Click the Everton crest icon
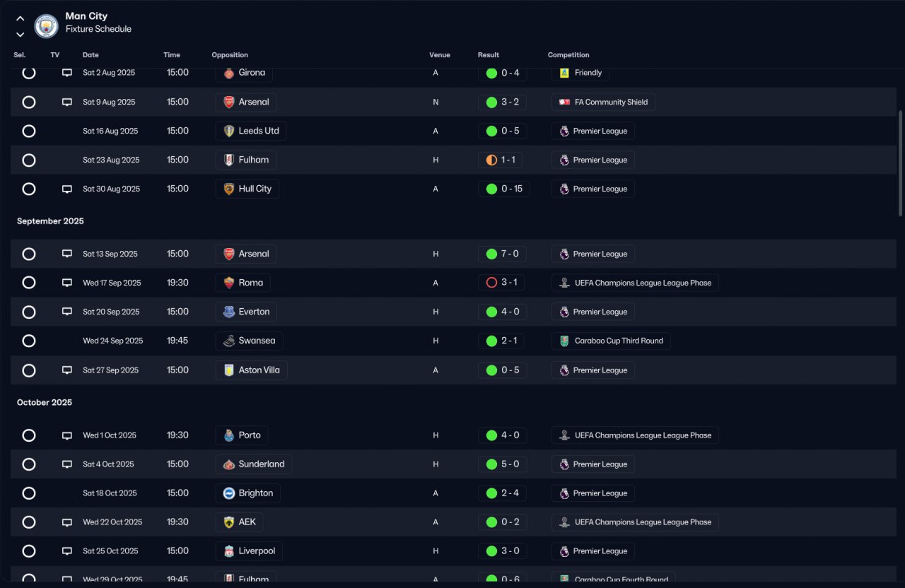The height and width of the screenshot is (588, 905). click(228, 312)
